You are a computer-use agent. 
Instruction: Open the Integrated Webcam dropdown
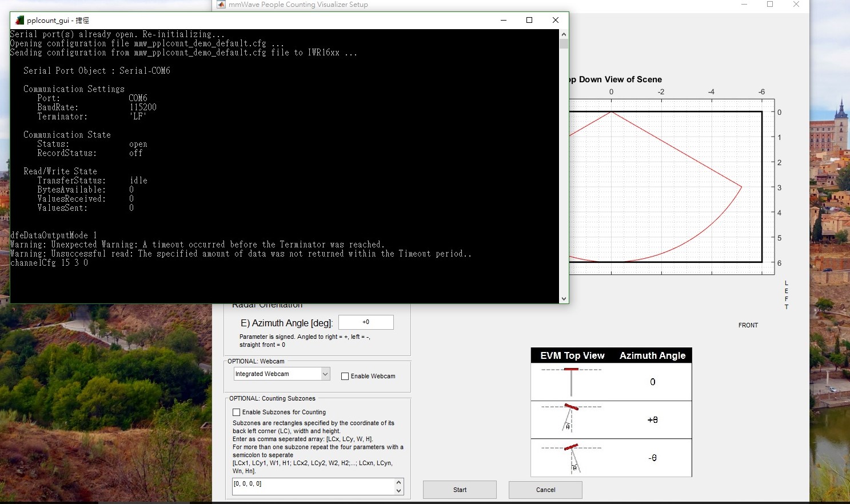pos(325,374)
